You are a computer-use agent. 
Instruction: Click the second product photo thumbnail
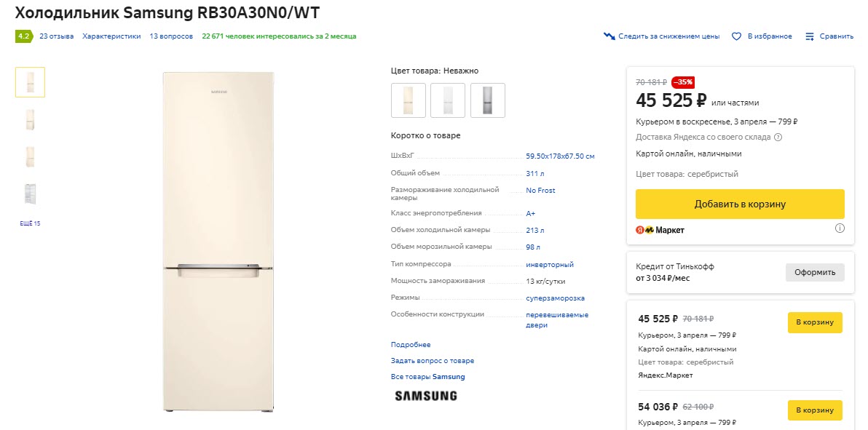(29, 119)
